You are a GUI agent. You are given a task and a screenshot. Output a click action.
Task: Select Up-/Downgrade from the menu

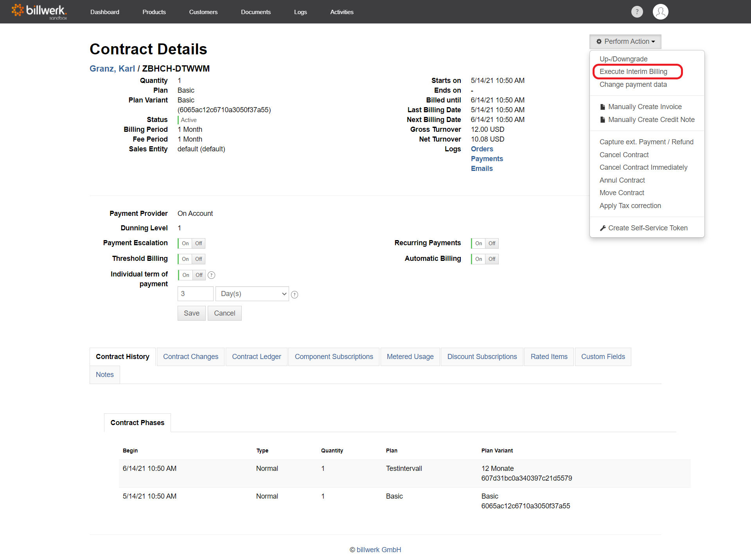[x=623, y=59]
